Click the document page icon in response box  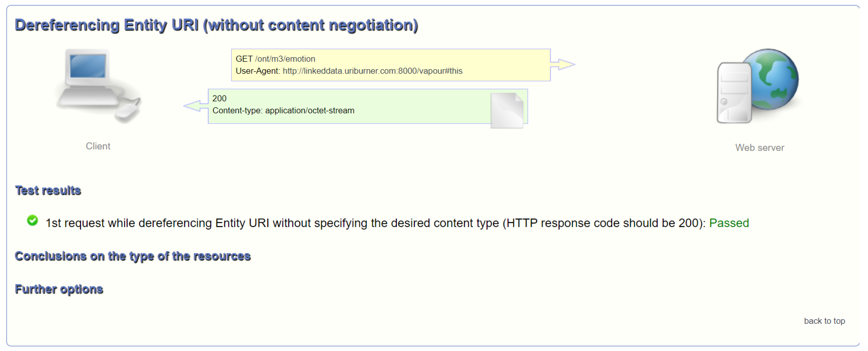(507, 110)
